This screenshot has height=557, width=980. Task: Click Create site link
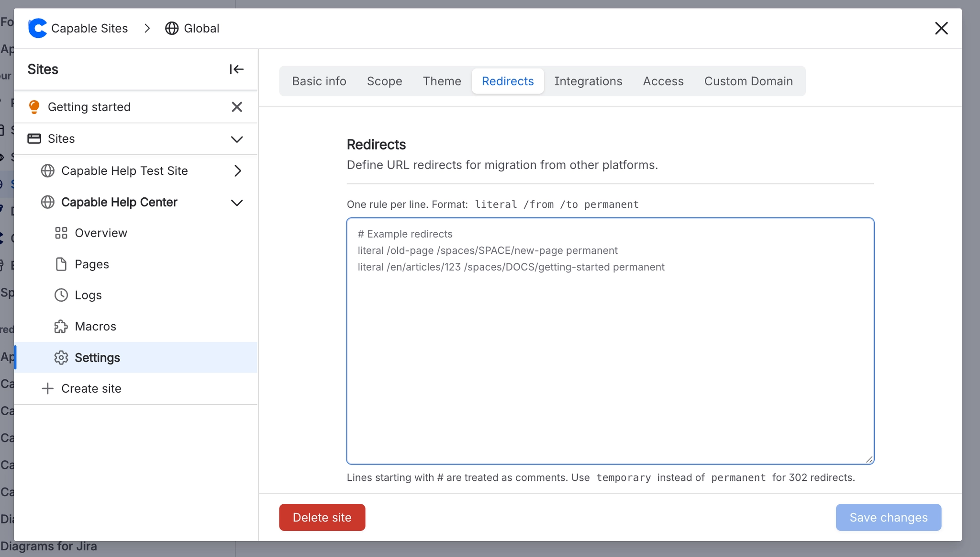point(91,388)
